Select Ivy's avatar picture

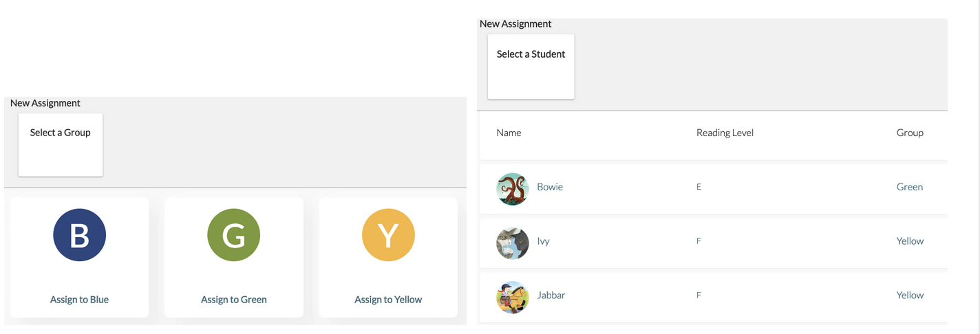coord(513,243)
